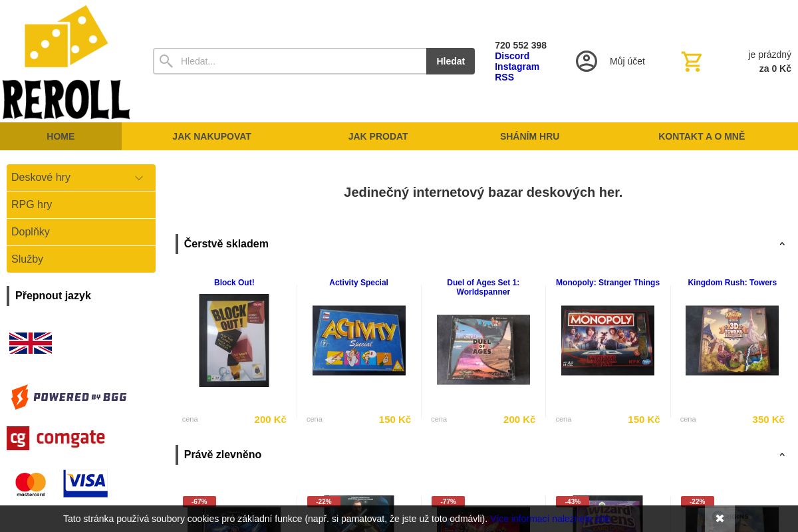Click the magnifier icon in search box
Screen dimensions: 798x532
pyautogui.click(x=166, y=61)
